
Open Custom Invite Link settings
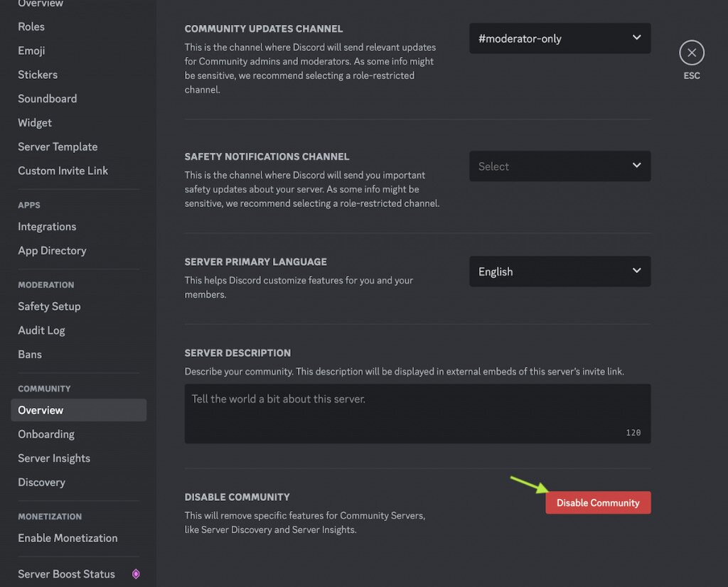[63, 171]
